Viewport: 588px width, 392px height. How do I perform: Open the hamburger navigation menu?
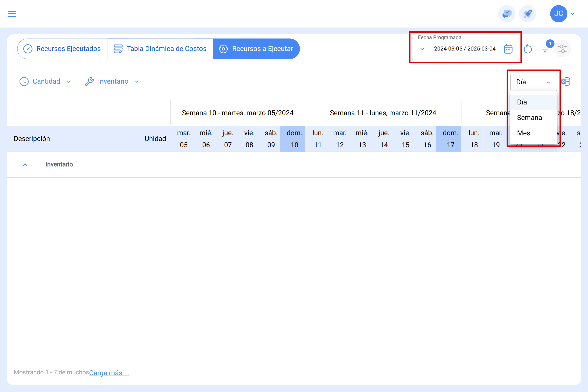pyautogui.click(x=12, y=14)
